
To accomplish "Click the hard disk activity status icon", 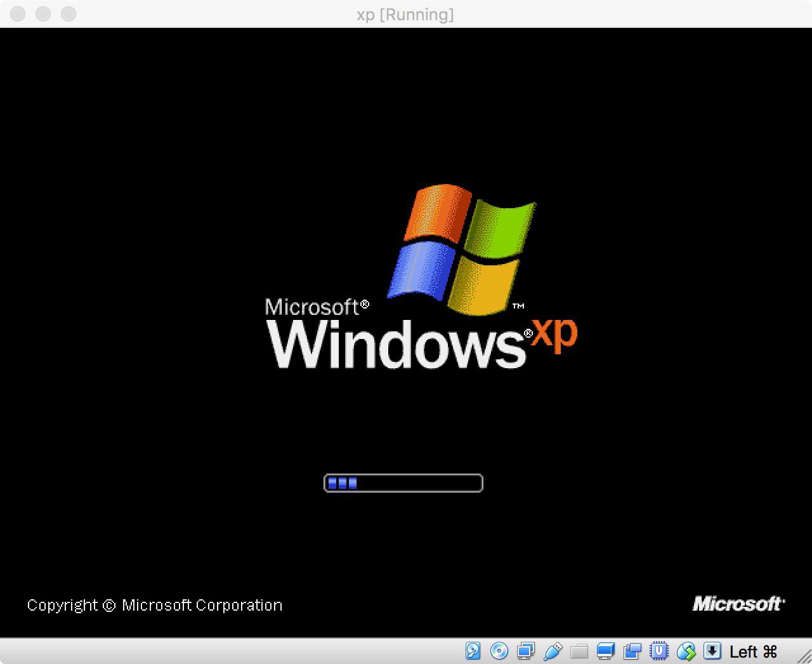I will pos(473,651).
